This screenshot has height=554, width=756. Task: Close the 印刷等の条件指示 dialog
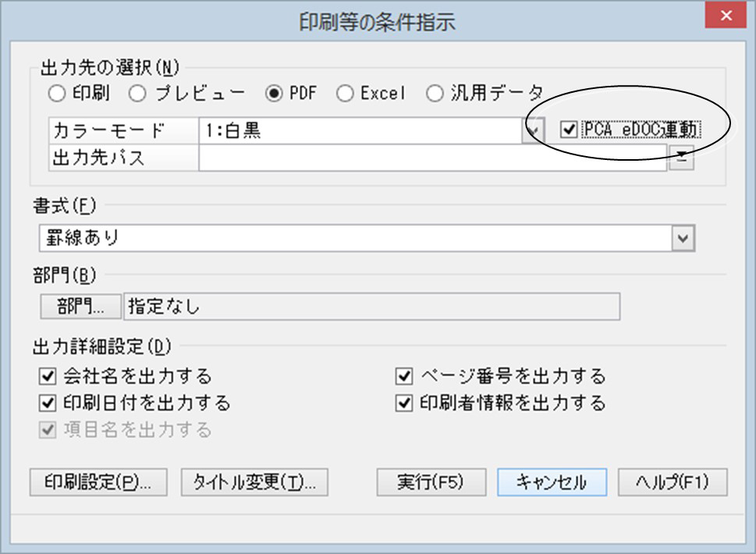(x=726, y=16)
